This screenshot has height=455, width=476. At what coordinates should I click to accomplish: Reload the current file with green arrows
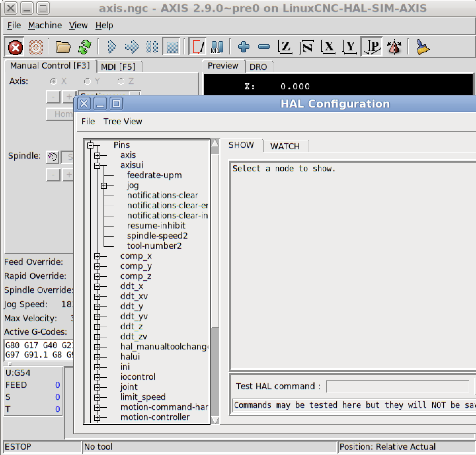85,47
